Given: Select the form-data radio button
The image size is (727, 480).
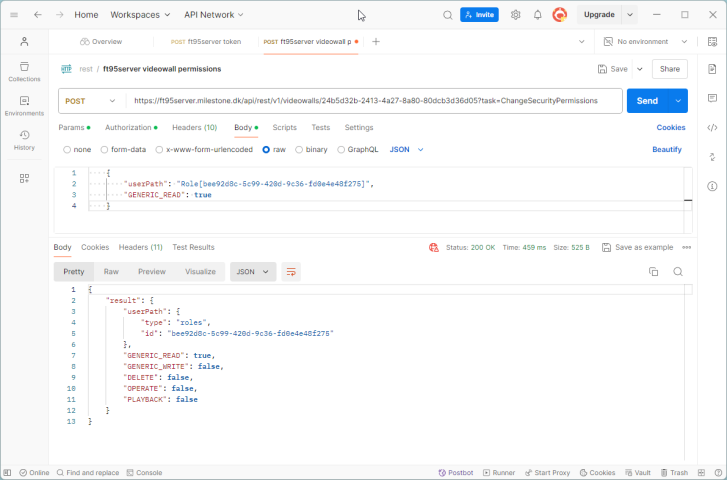Looking at the screenshot, I should 103,149.
